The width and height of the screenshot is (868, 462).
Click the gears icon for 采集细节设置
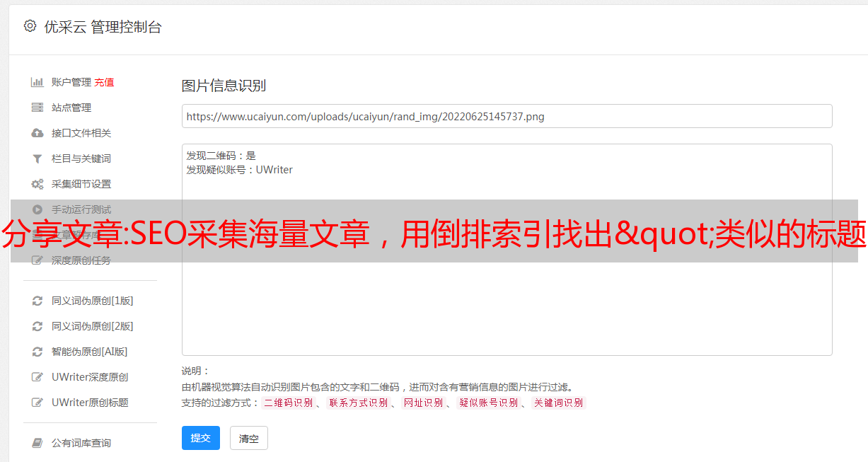[x=37, y=184]
